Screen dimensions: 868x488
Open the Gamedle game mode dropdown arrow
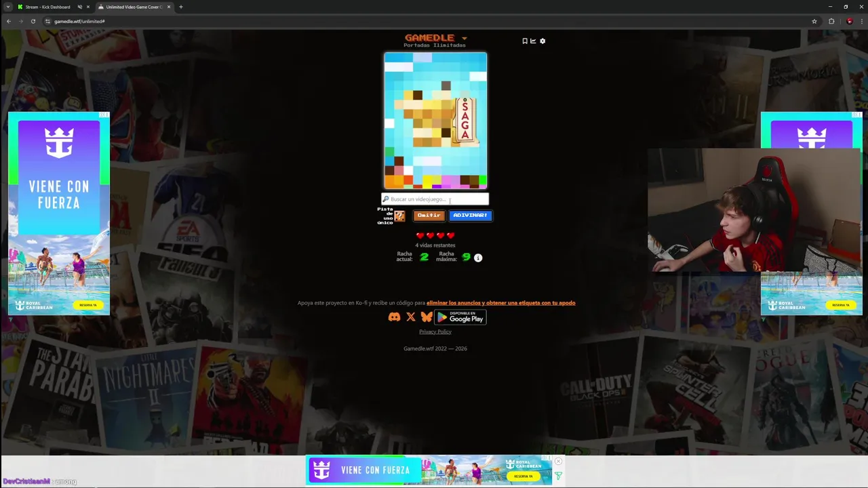[465, 39]
